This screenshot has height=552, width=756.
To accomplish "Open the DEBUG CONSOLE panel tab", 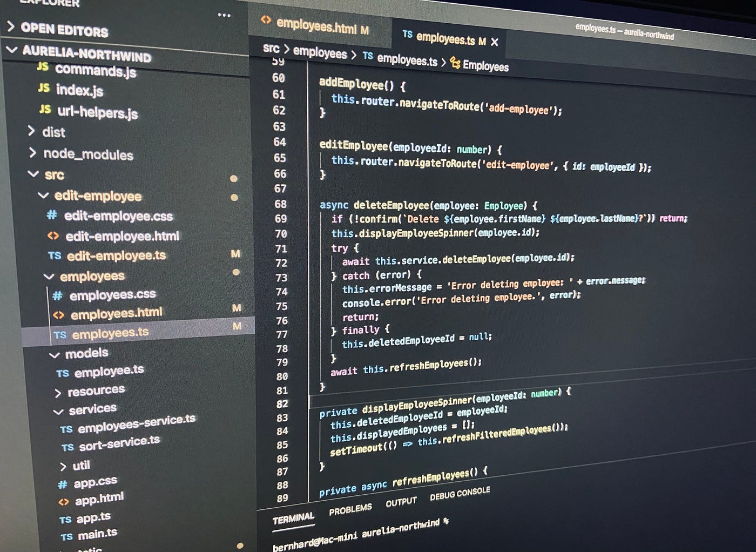I will point(459,494).
